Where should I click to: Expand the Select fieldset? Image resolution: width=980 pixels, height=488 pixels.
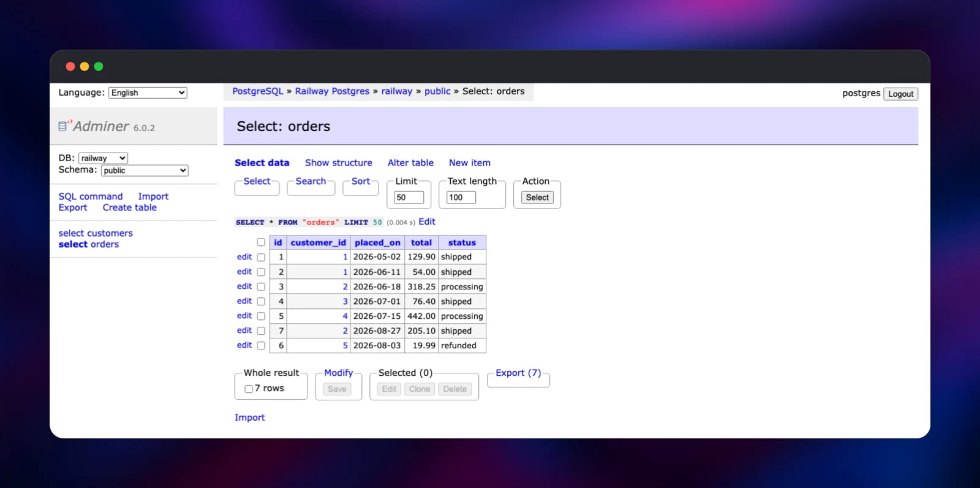coord(257,181)
